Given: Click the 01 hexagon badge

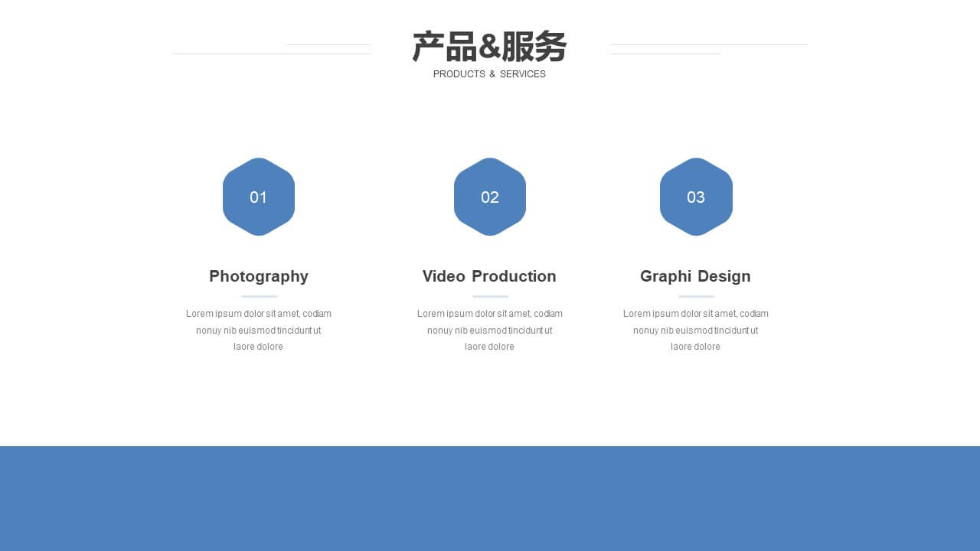Looking at the screenshot, I should coord(259,197).
